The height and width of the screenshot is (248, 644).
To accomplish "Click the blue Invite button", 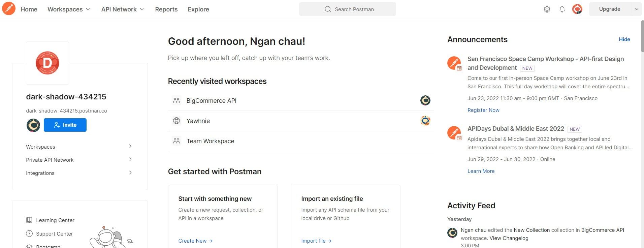I will coord(65,125).
